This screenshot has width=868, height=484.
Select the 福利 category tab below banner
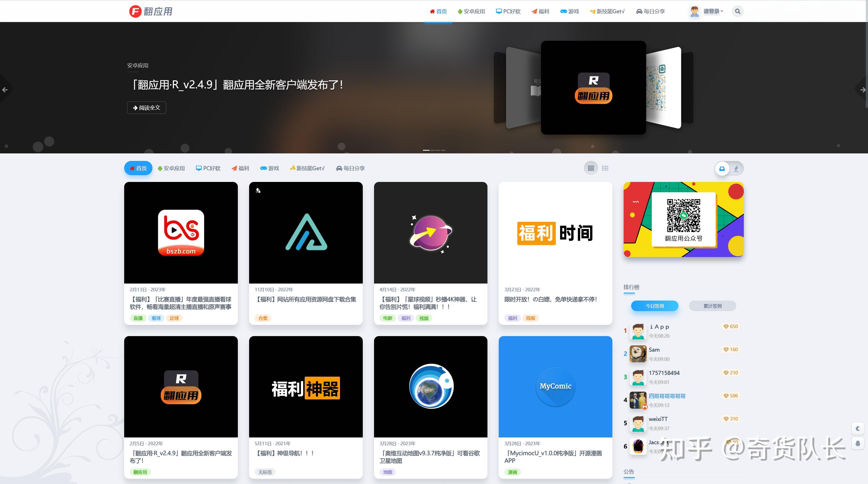click(x=240, y=168)
